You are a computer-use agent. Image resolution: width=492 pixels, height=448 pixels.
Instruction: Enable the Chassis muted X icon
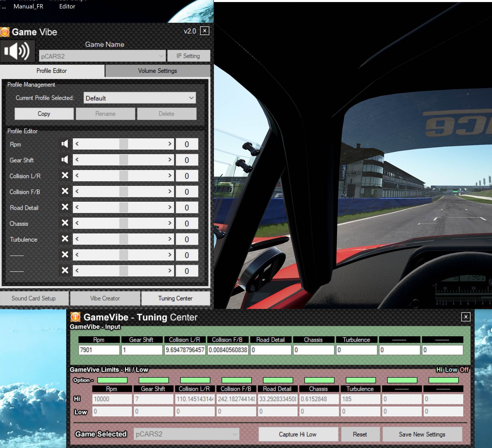point(65,223)
